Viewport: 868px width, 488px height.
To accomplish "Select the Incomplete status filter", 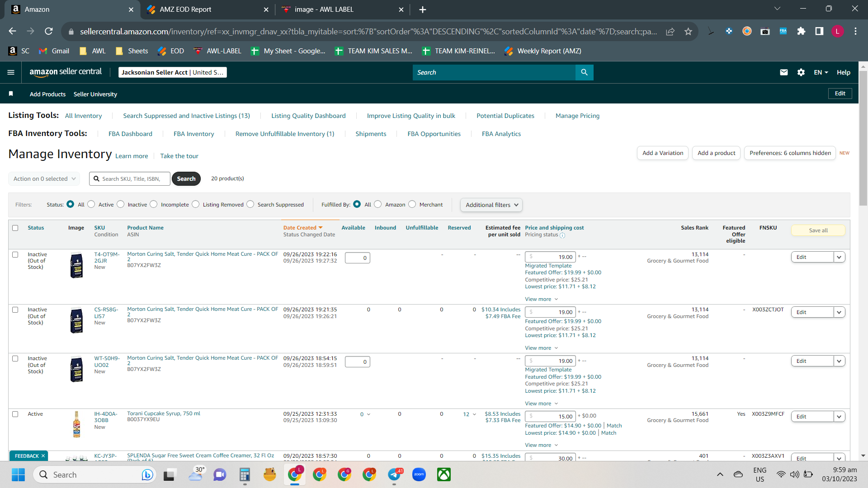I will coord(154,204).
